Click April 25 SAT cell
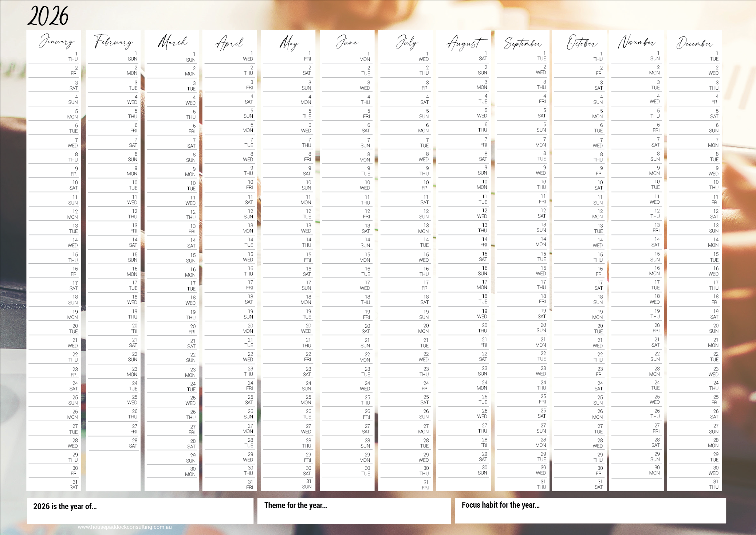This screenshot has width=756, height=535. (x=230, y=400)
